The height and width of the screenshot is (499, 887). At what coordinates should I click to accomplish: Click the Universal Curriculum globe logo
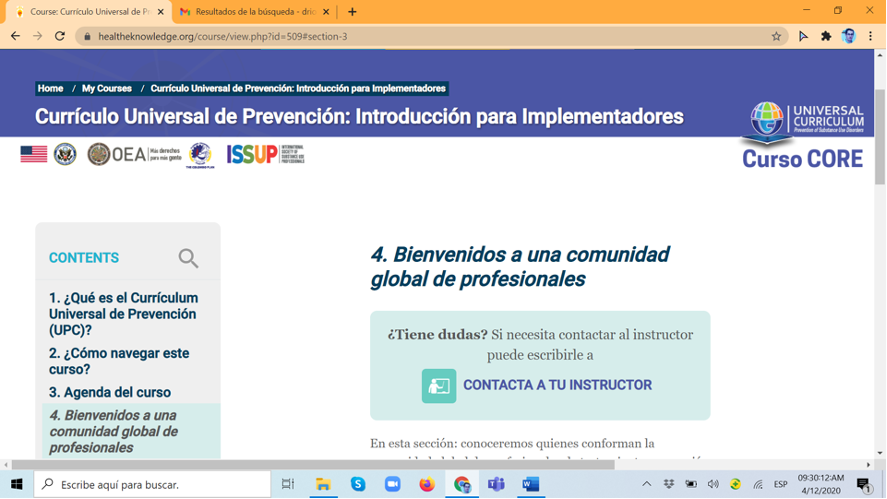click(768, 120)
